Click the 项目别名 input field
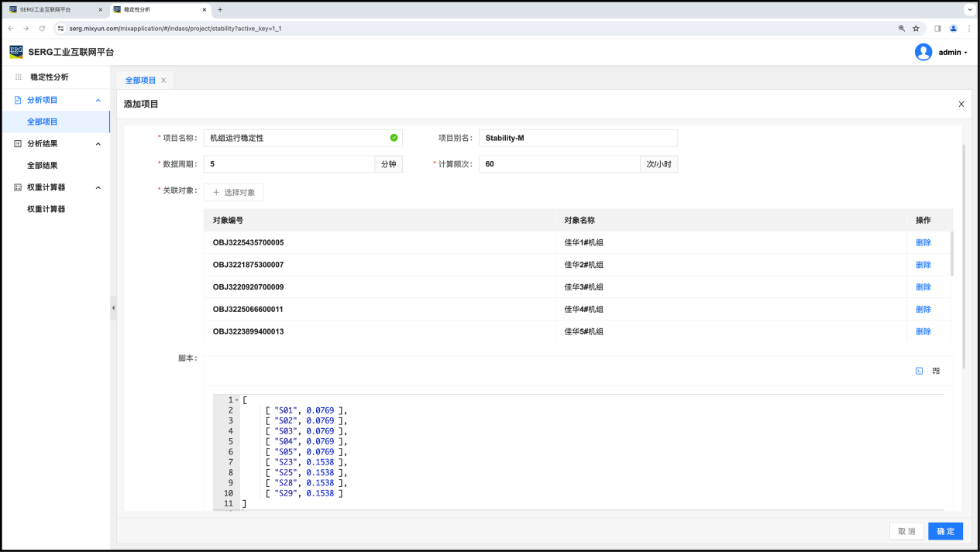980x552 pixels. coord(578,138)
